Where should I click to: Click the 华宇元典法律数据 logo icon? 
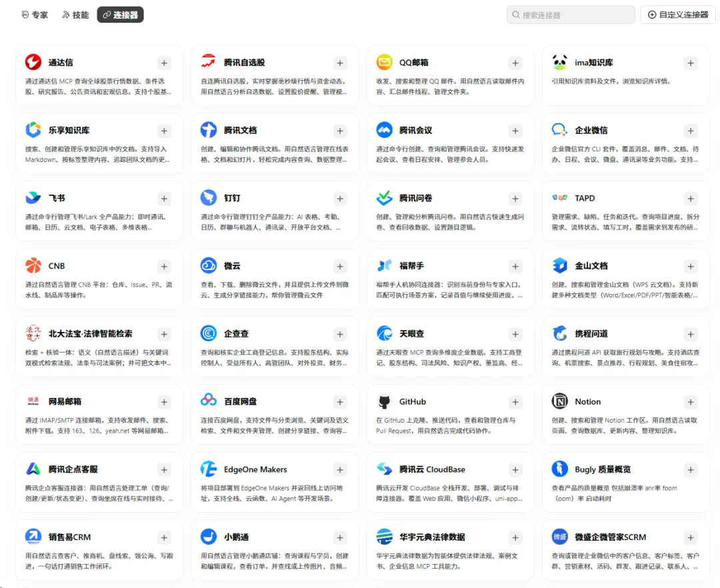point(385,536)
